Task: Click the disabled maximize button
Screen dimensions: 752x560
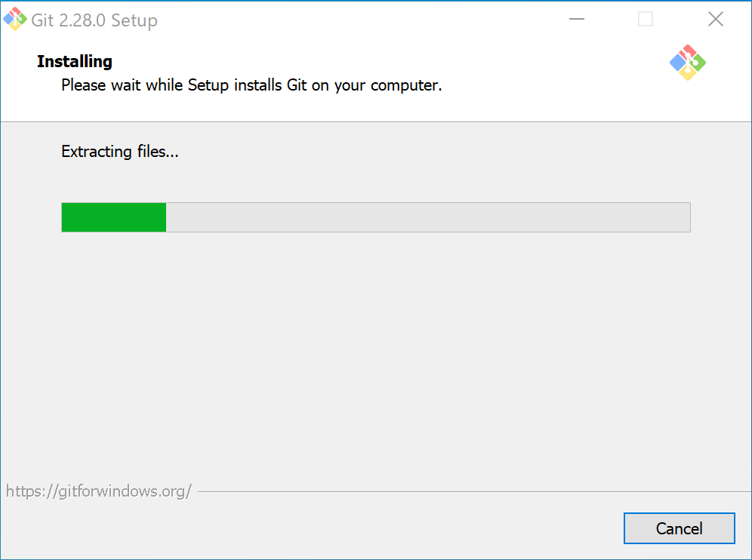Action: 646,20
